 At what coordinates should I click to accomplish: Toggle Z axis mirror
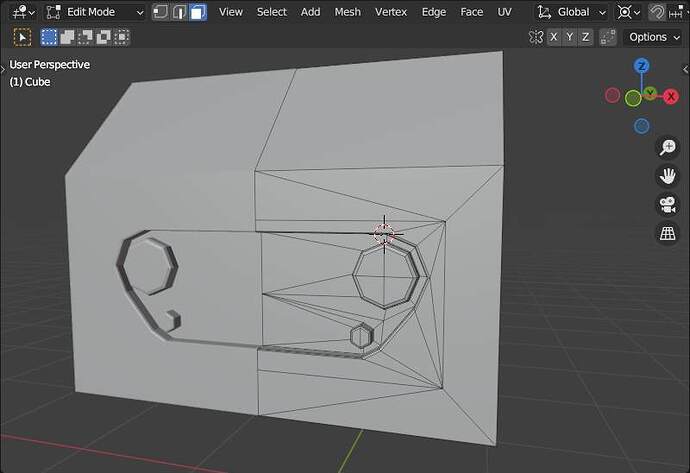pyautogui.click(x=586, y=37)
